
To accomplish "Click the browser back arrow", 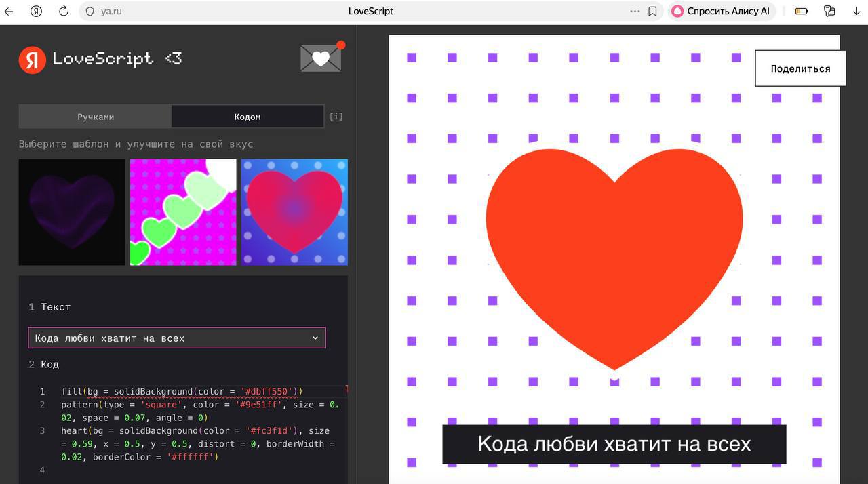I will 9,12.
